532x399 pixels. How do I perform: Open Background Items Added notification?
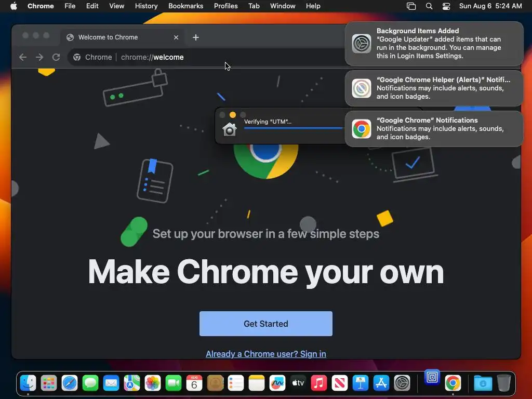[434, 44]
